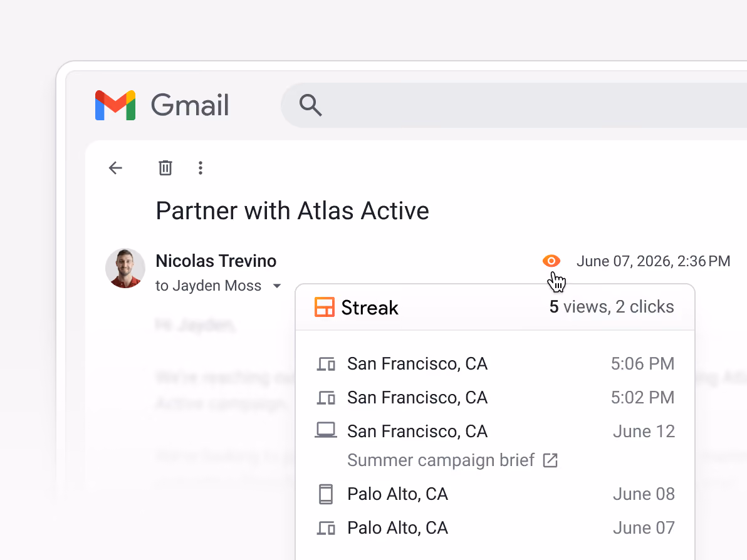Open the three-dot more options menu

(201, 168)
